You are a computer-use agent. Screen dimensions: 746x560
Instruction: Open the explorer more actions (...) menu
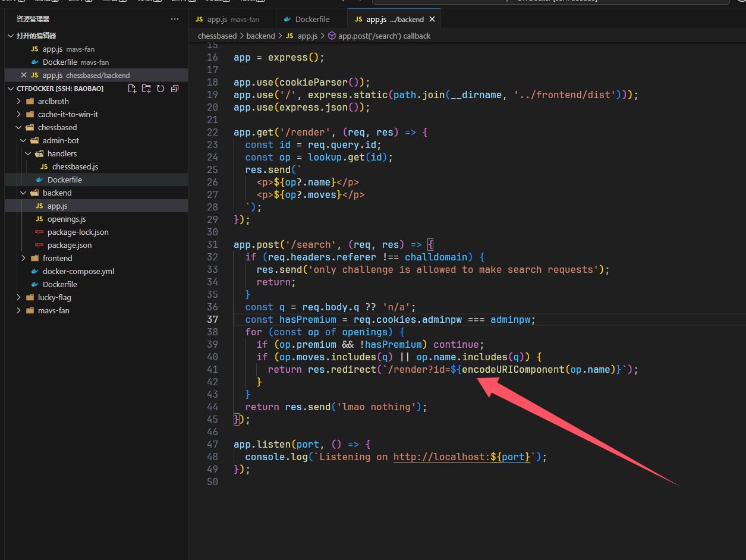click(174, 19)
